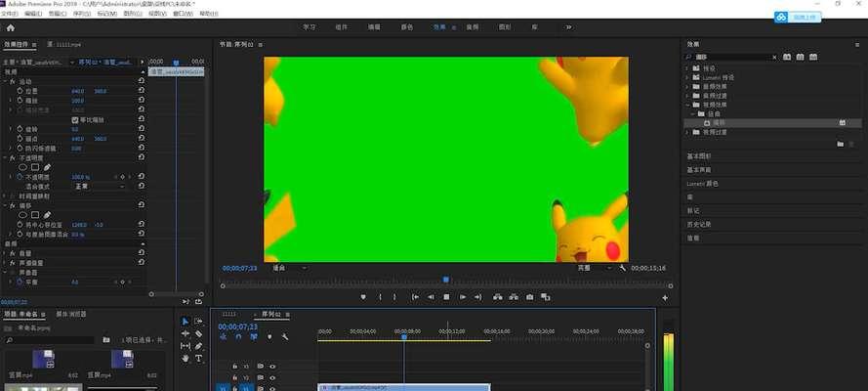Open Program monitor settings wrench
Screen dimensions: 868x391
pyautogui.click(x=623, y=268)
